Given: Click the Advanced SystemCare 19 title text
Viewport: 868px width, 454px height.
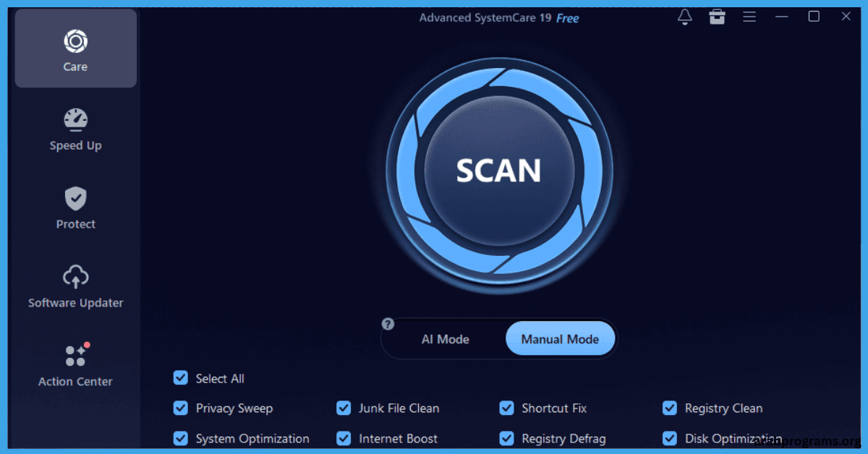Looking at the screenshot, I should [485, 17].
